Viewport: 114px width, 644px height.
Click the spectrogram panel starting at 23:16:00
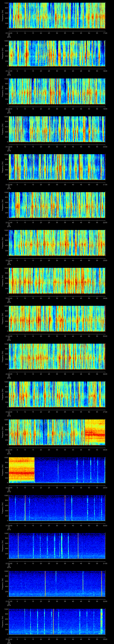[57, 16]
